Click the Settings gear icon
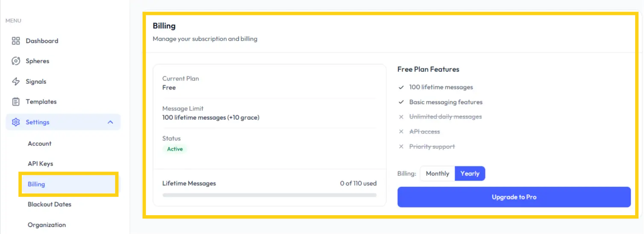 [16, 122]
